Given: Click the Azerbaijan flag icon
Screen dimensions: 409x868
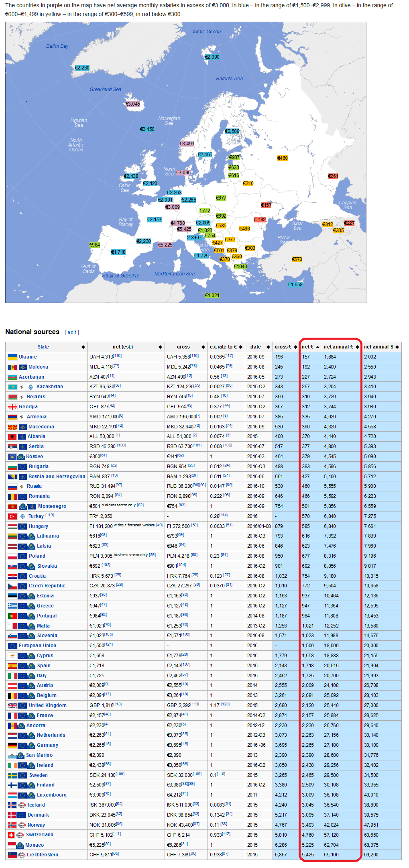Looking at the screenshot, I should [x=12, y=377].
